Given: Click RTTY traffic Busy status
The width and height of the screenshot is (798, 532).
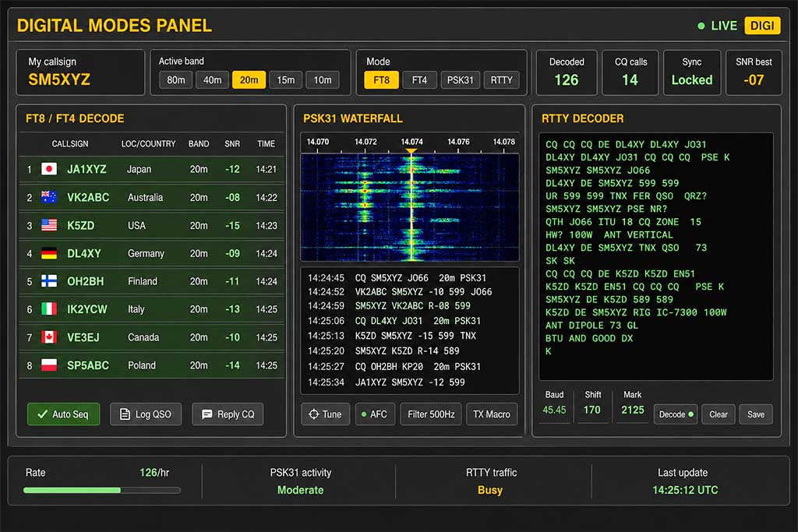Looking at the screenshot, I should click(490, 490).
